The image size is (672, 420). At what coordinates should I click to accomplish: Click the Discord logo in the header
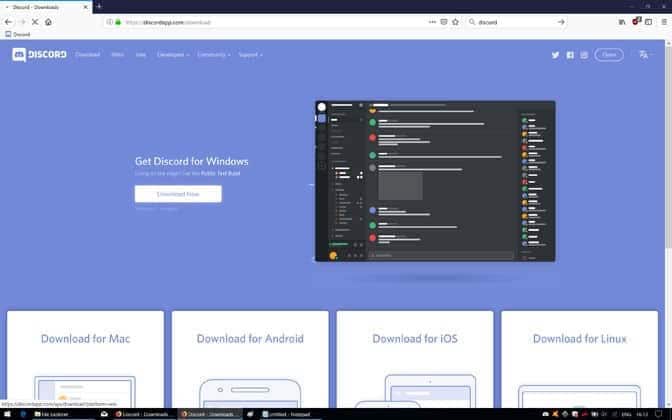(x=39, y=54)
